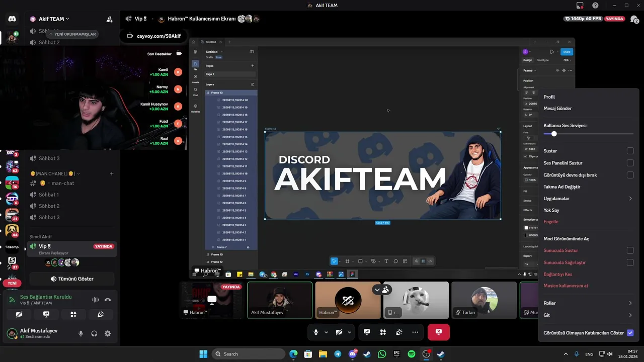
Task: Disconnect using the phone icon in voice panel
Action: [108, 300]
